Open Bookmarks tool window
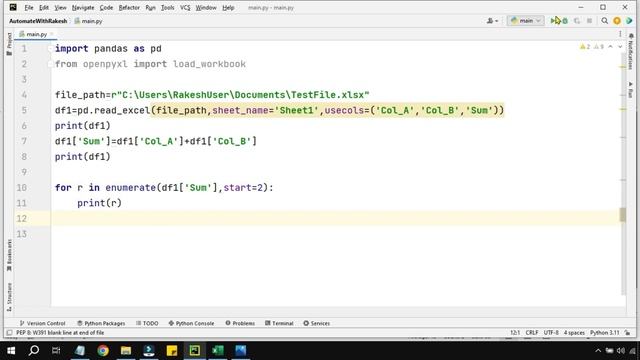The width and height of the screenshot is (640, 360). tap(9, 256)
